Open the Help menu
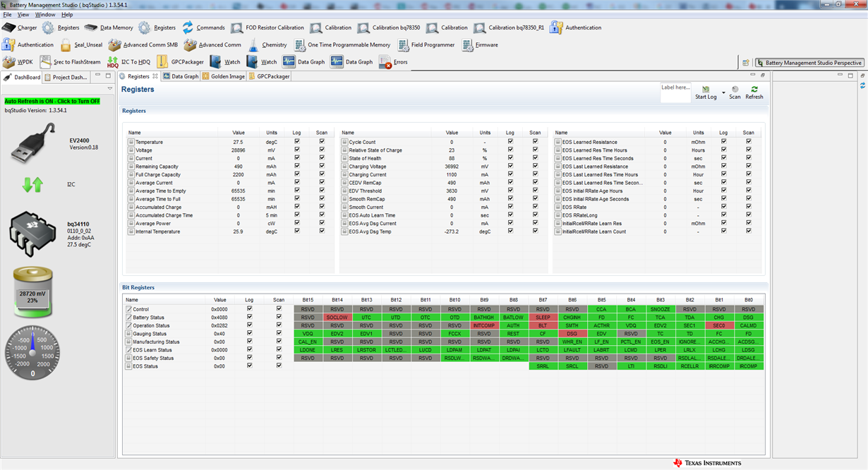The height and width of the screenshot is (470, 868). tap(67, 14)
